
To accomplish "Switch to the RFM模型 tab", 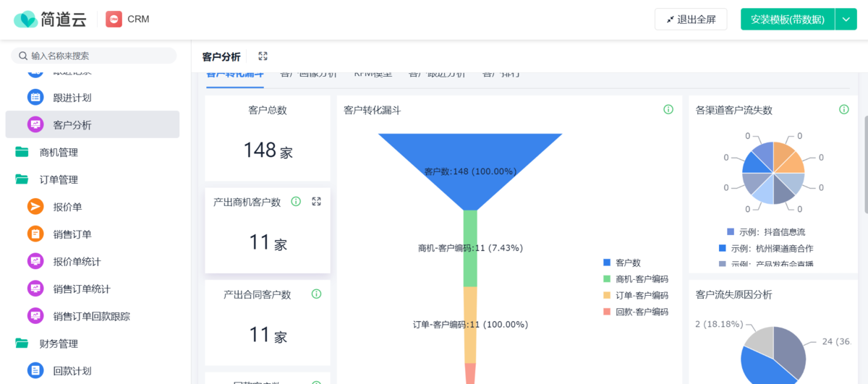I will [x=373, y=74].
